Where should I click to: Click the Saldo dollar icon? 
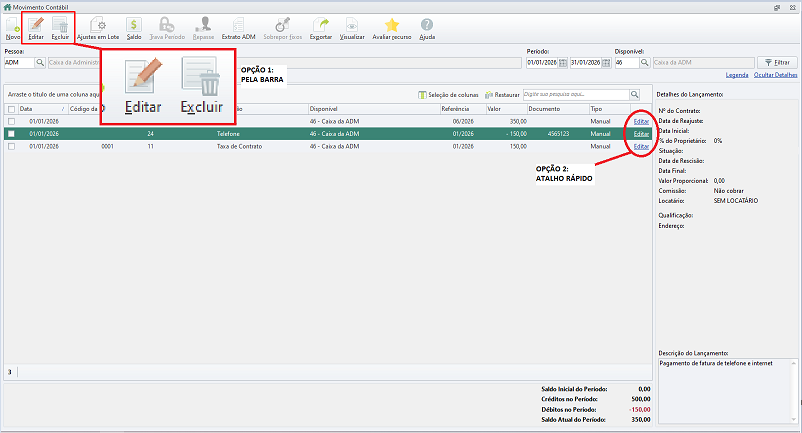click(x=134, y=29)
